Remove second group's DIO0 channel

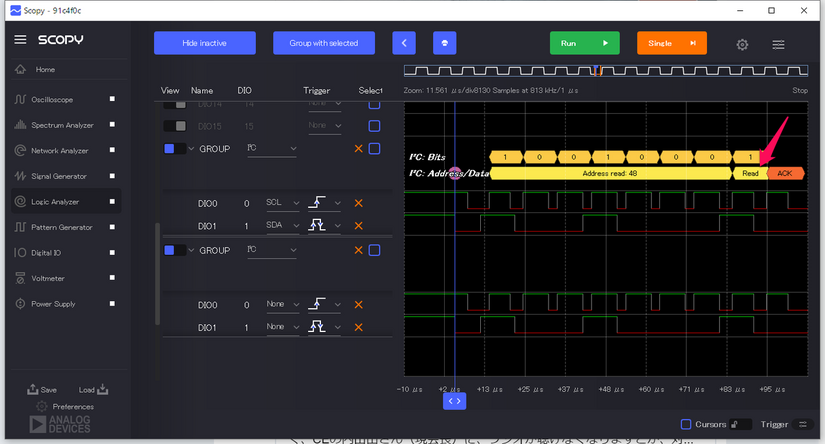[359, 305]
